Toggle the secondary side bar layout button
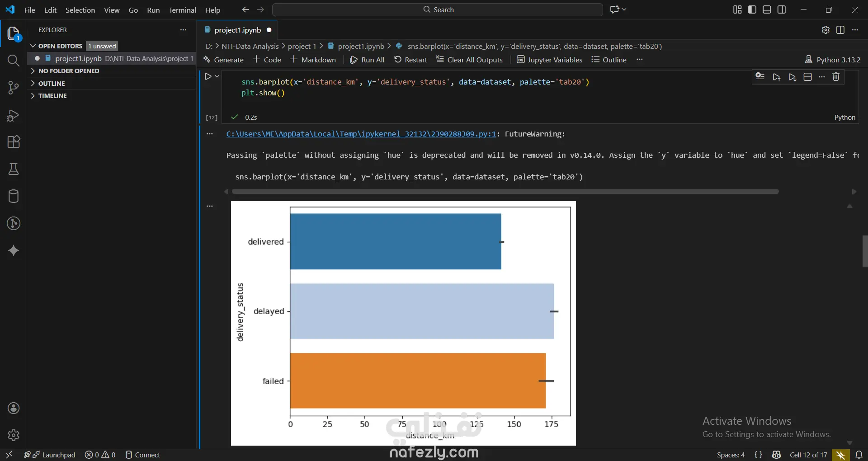 [x=782, y=9]
